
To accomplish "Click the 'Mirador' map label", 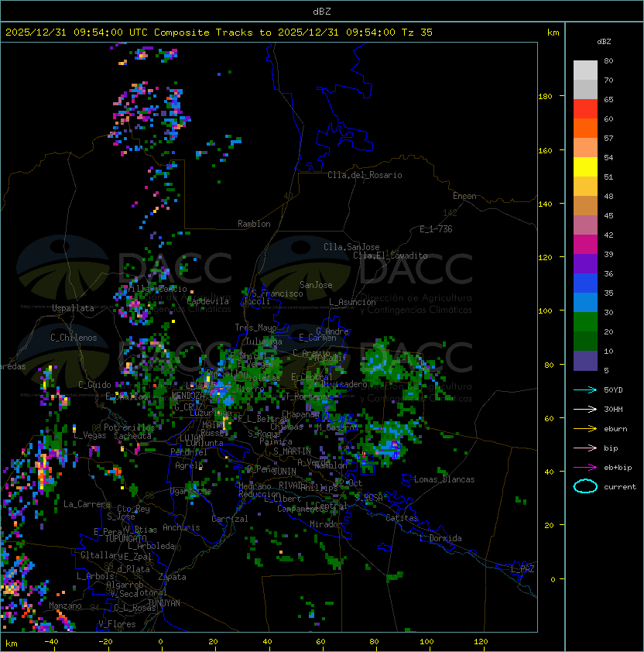I will click(326, 524).
